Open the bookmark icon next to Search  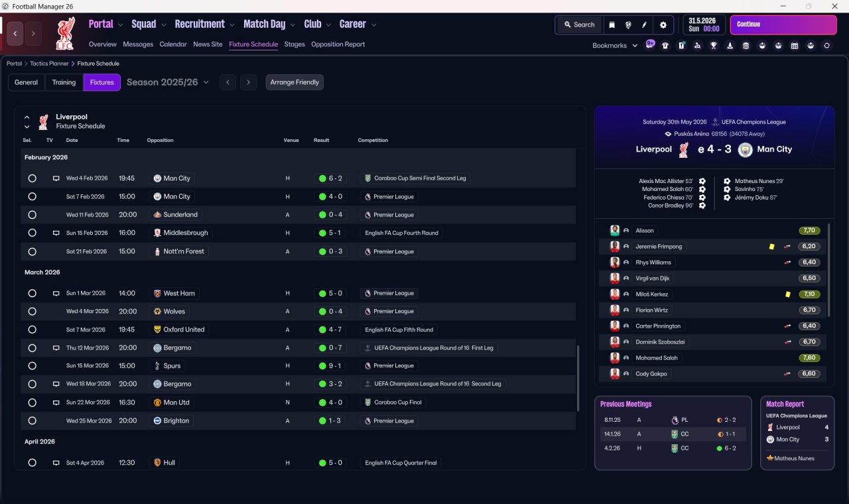pos(612,25)
